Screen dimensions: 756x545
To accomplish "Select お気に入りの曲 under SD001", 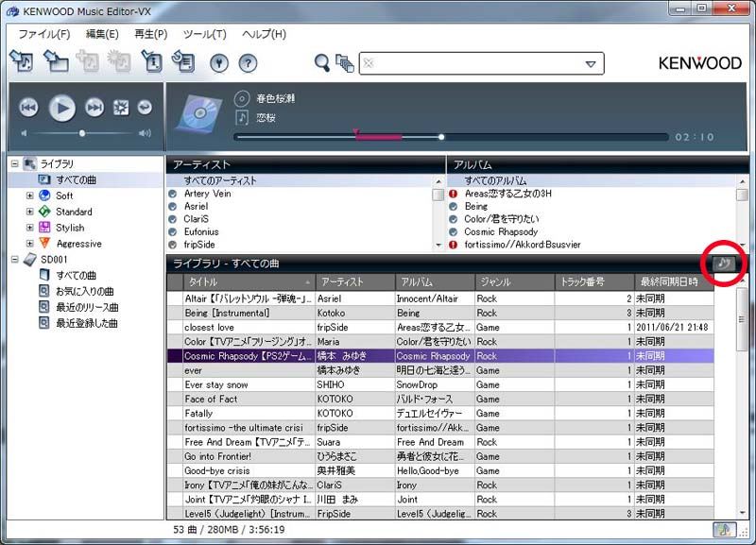I will 84,292.
